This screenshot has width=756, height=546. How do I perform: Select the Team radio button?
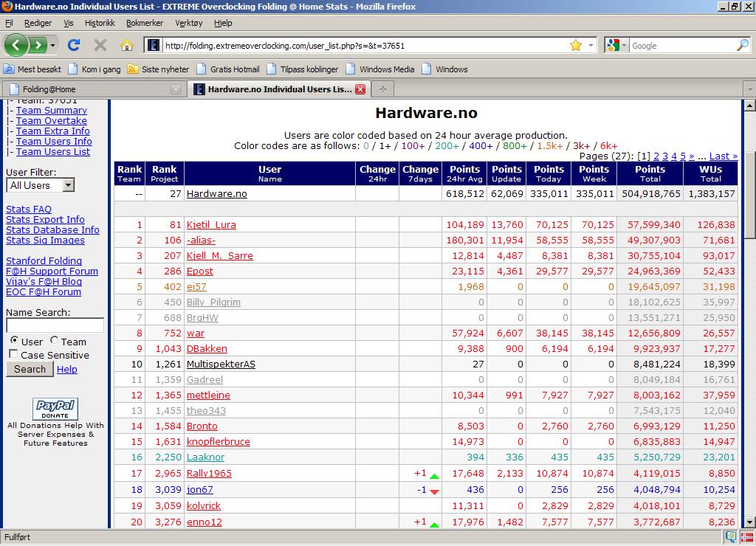click(55, 340)
